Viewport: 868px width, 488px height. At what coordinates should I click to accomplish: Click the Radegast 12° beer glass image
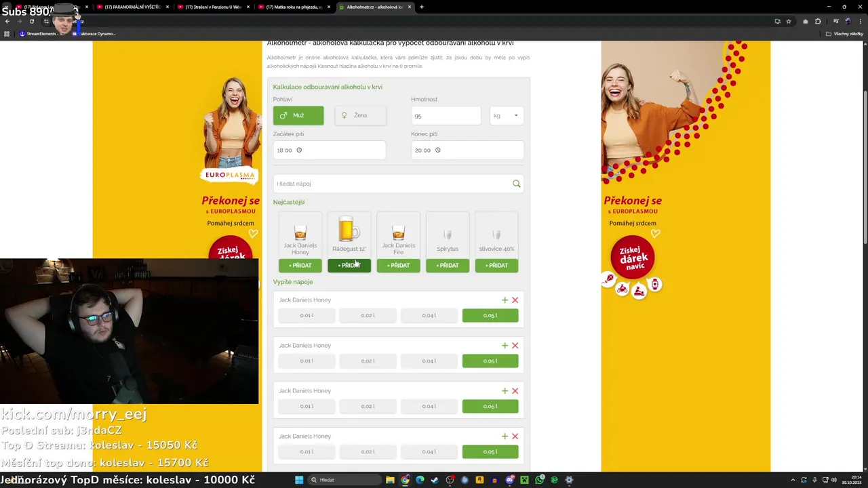coord(349,228)
